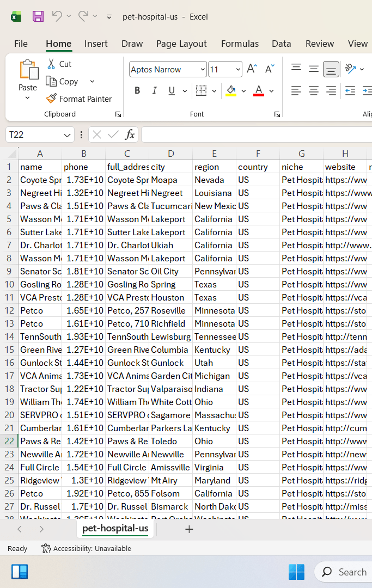Click the next sheet navigation arrow
Viewport: 372px width, 588px height.
pyautogui.click(x=41, y=529)
